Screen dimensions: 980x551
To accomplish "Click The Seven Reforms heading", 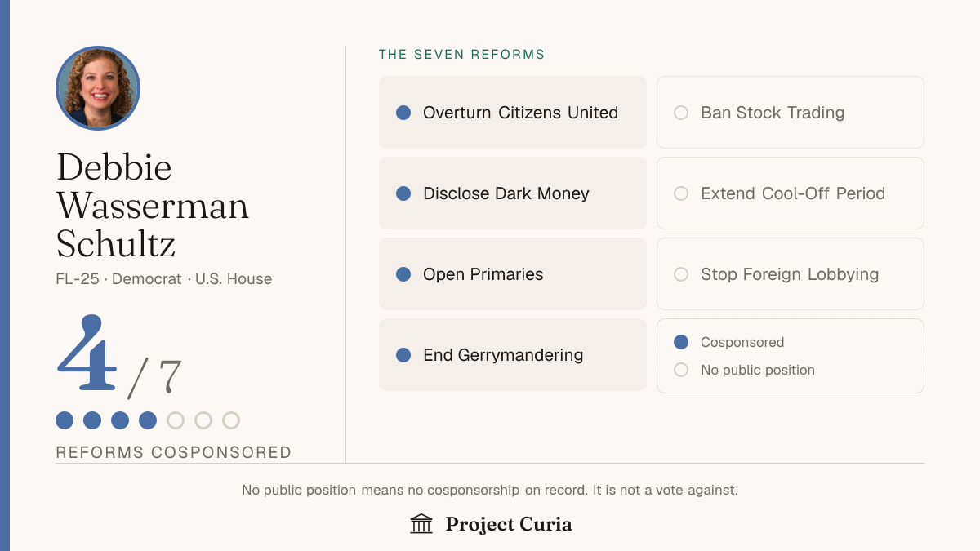I will point(461,55).
